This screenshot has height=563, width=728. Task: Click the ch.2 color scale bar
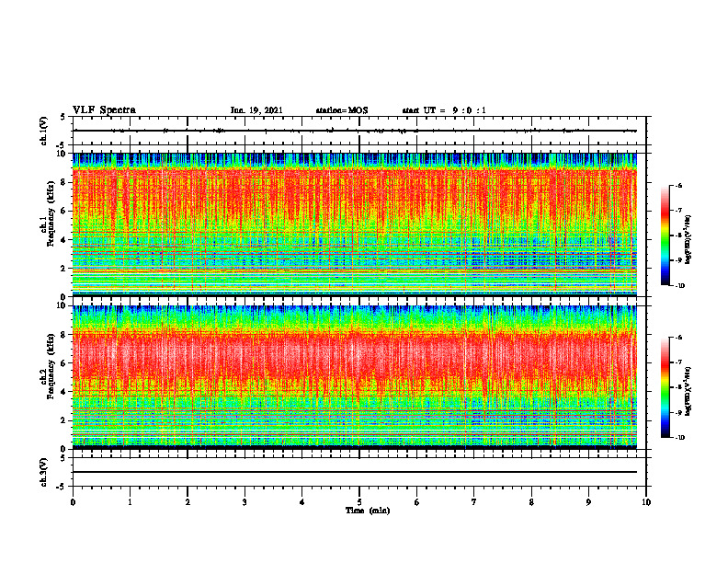click(x=665, y=387)
